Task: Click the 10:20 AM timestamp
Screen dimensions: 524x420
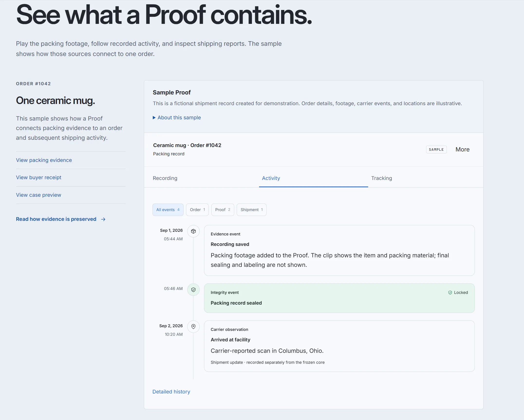Action: 174,334
